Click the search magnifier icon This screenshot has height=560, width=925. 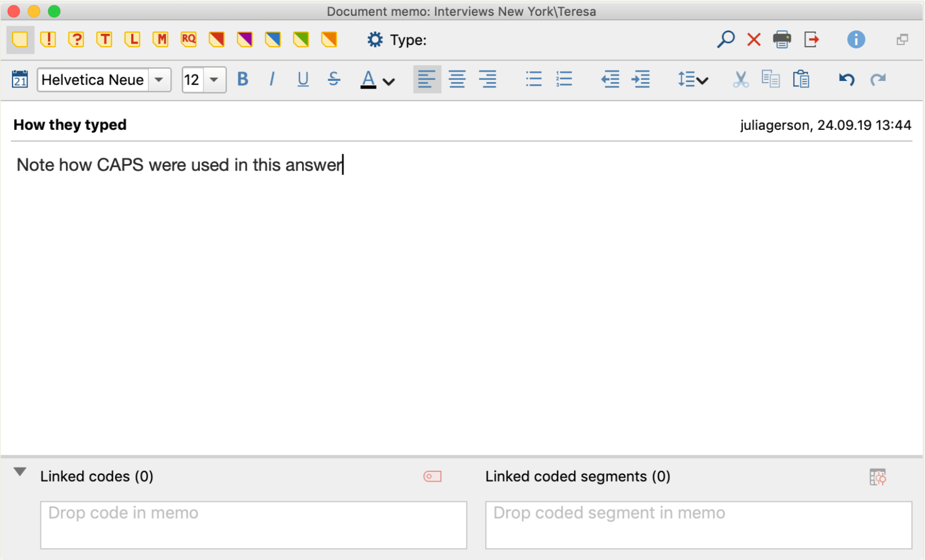coord(725,39)
